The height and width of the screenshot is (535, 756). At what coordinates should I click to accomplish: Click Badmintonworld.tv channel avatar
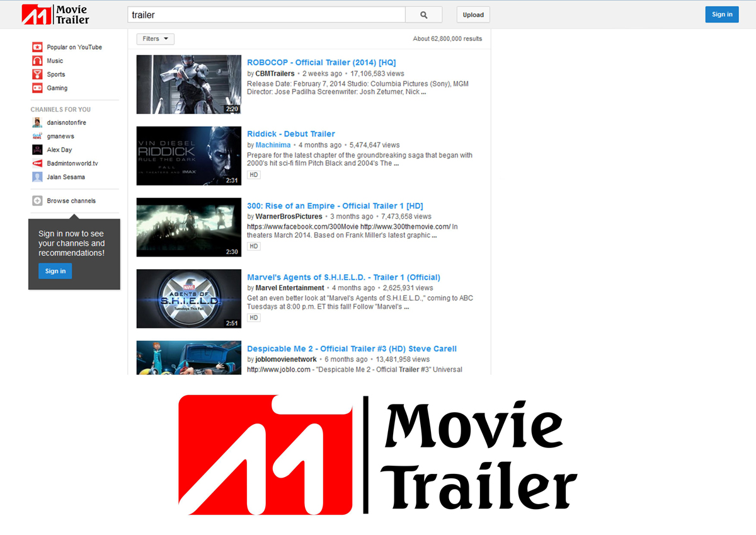tap(37, 163)
